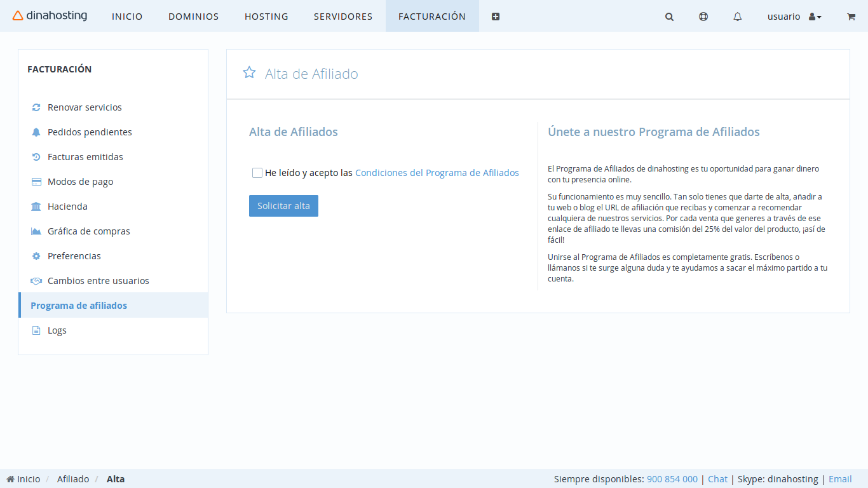Open the Chat link in footer
This screenshot has width=868, height=488.
point(717,479)
